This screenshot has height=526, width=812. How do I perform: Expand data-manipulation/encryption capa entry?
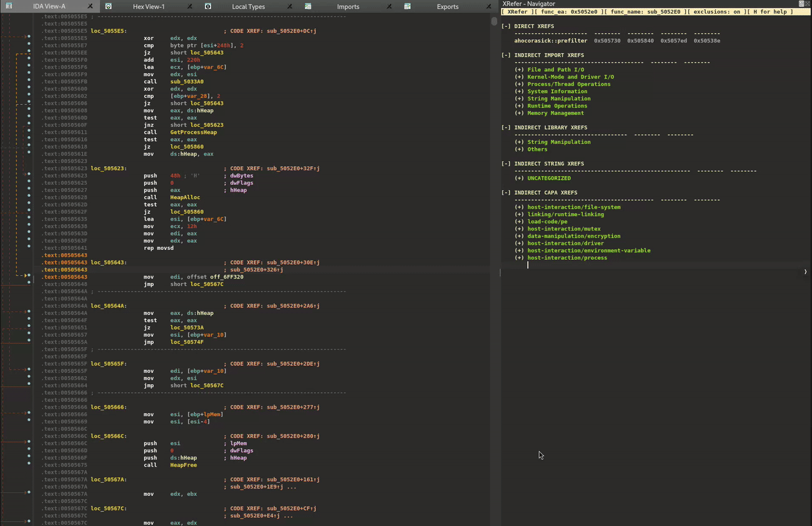519,236
